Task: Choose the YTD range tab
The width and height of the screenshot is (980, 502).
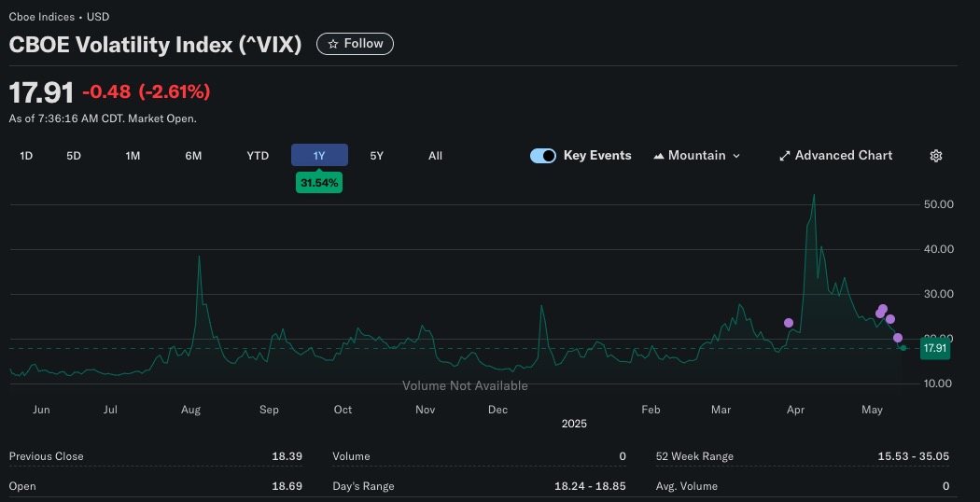Action: pos(258,156)
